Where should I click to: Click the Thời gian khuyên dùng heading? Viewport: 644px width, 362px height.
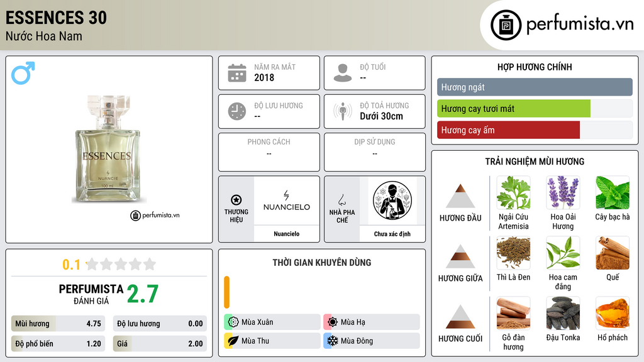322,262
